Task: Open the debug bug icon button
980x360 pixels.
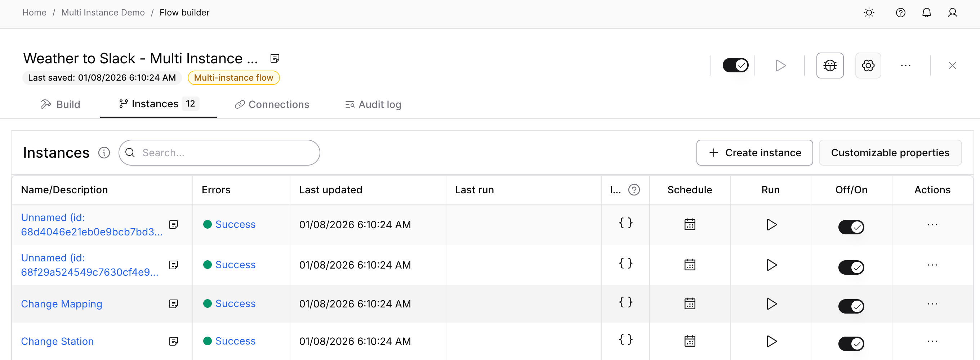Action: (830, 66)
